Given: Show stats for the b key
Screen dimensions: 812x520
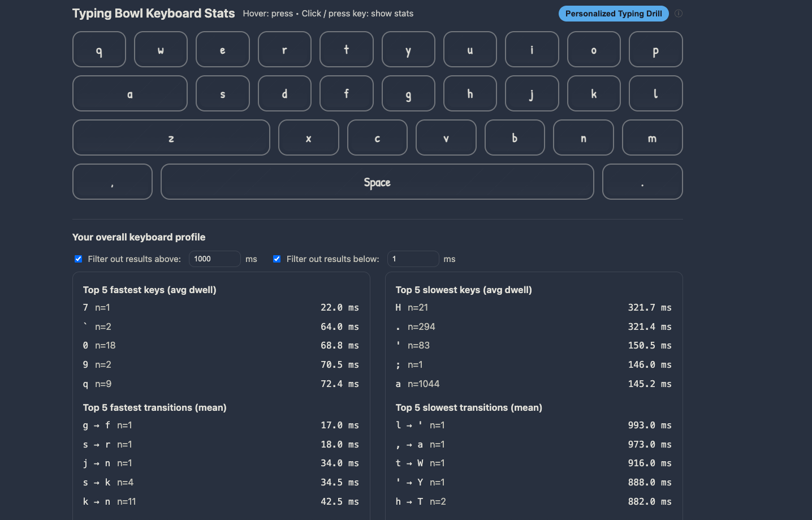Looking at the screenshot, I should point(515,137).
